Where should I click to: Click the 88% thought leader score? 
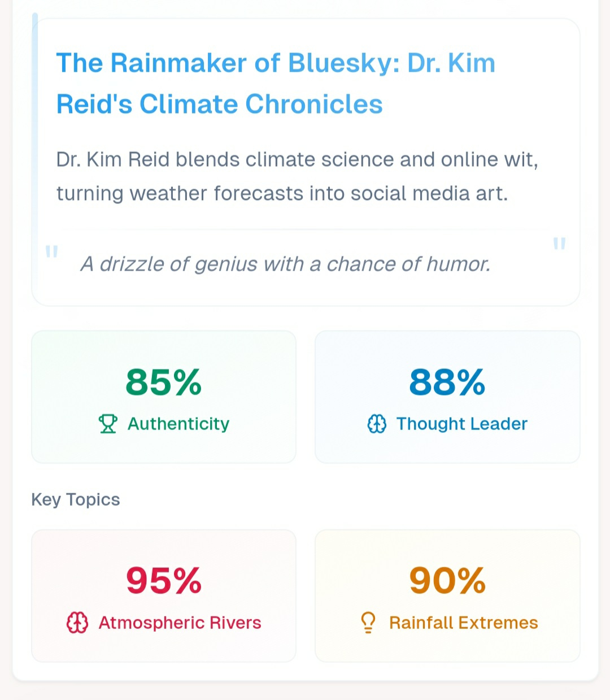click(447, 382)
